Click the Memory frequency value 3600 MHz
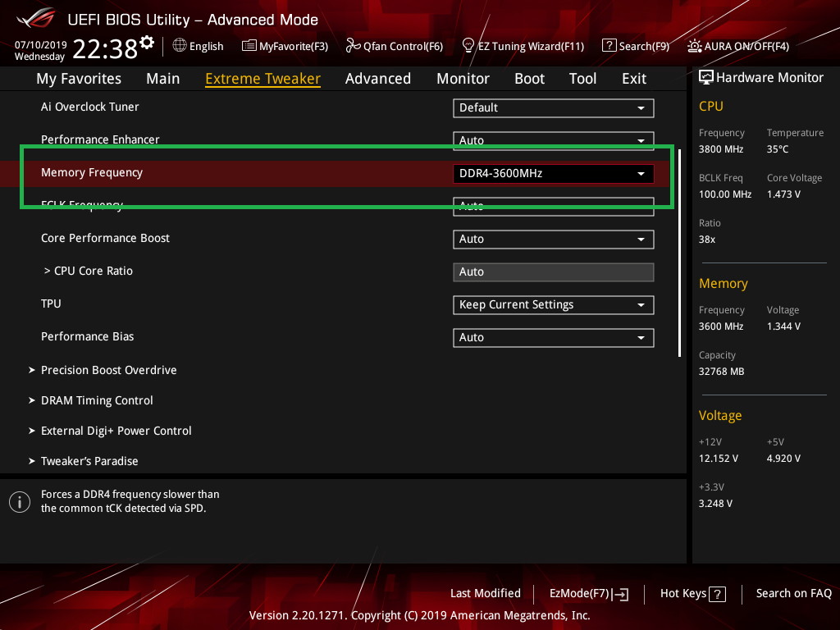The width and height of the screenshot is (840, 630). click(721, 326)
